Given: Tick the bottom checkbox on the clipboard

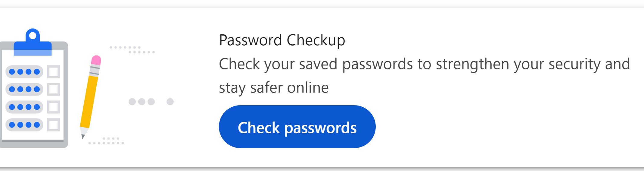Looking at the screenshot, I should [x=54, y=125].
